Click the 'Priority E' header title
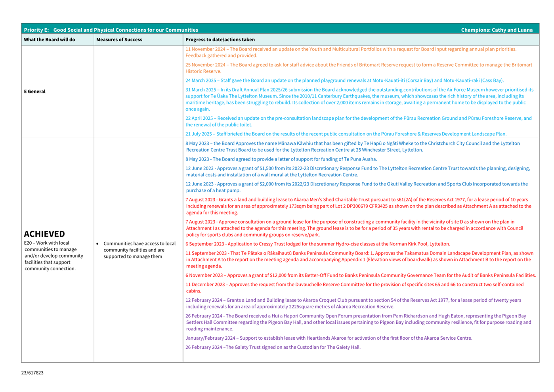 coord(111,30)
